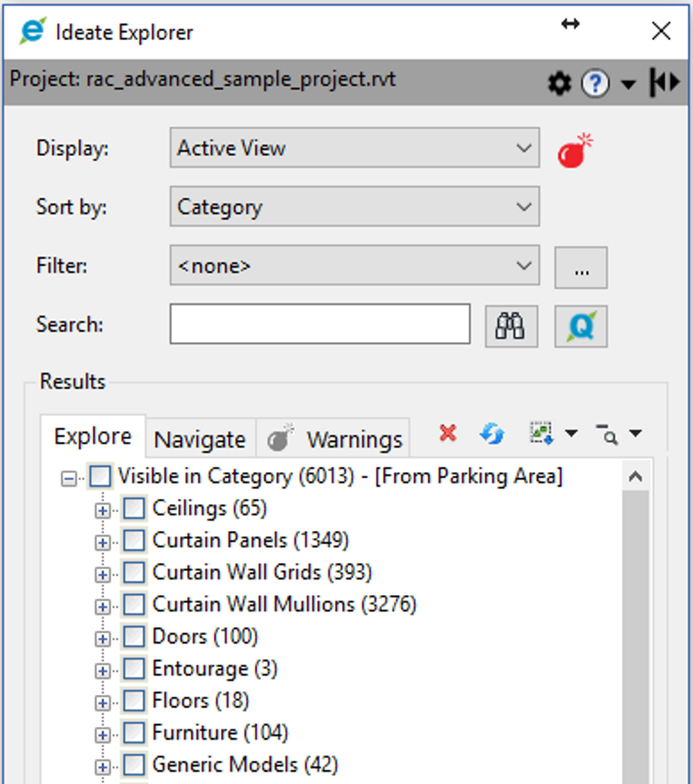Click the blue refresh arrows icon

coord(492,433)
